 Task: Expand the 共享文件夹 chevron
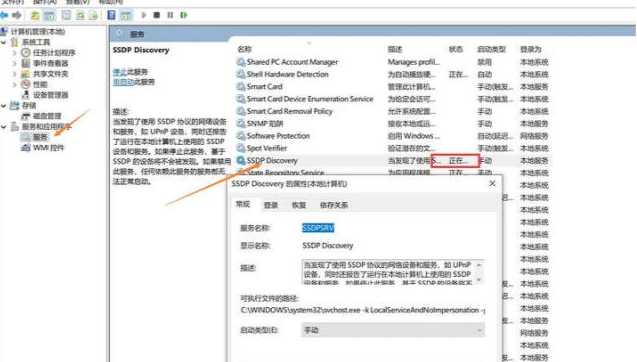[15, 74]
